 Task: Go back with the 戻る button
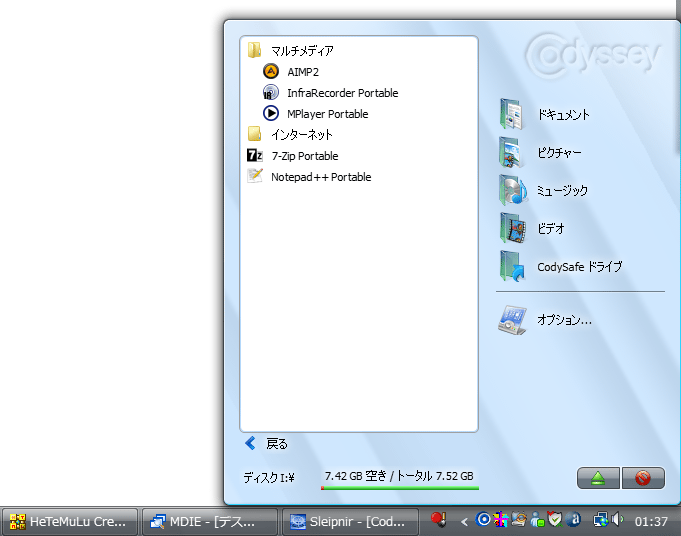(x=277, y=444)
